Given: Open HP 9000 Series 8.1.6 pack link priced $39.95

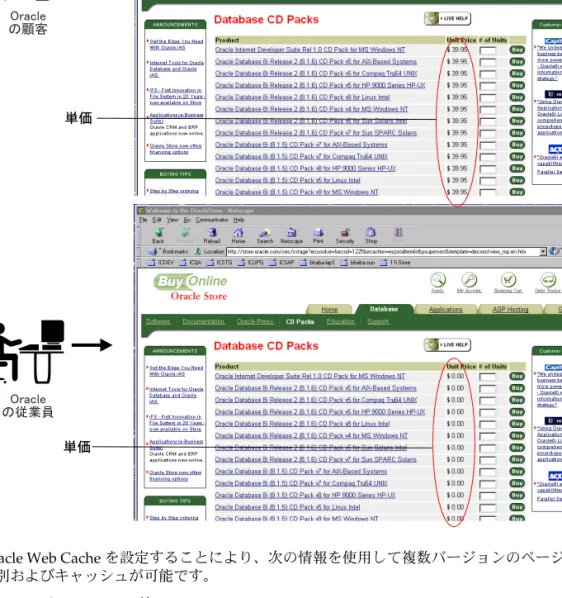Looking at the screenshot, I should click(x=320, y=85).
